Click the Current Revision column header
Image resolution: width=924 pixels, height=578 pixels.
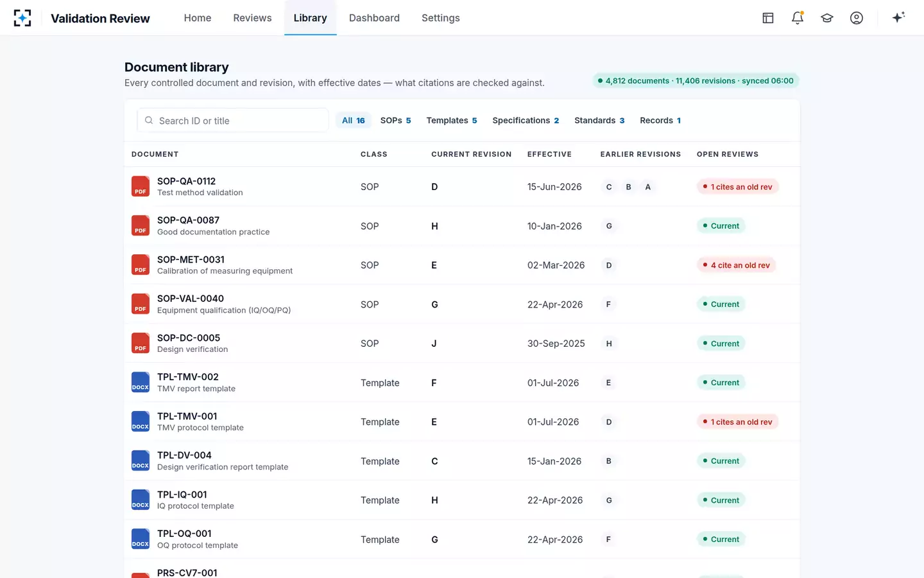[x=472, y=154]
